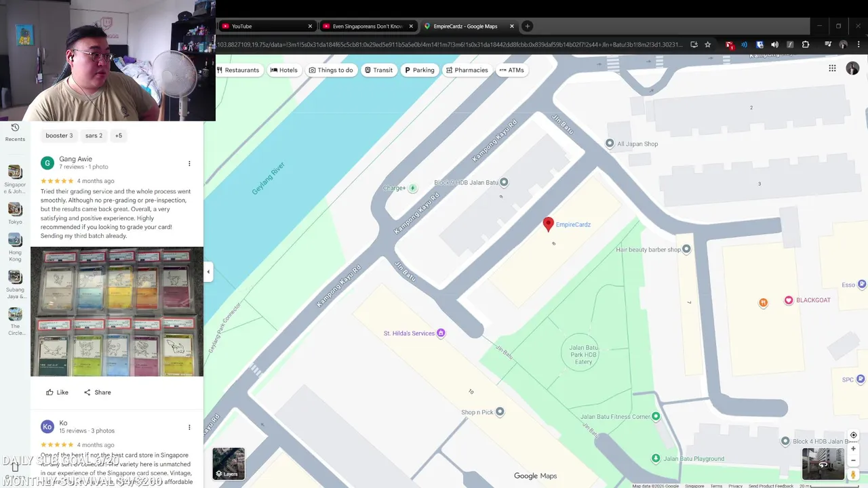Search for Hotels nearby

click(283, 70)
